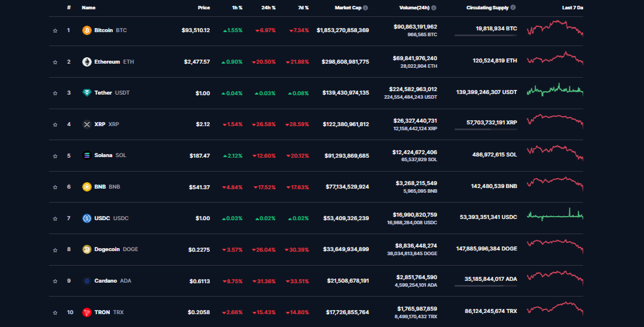Sort by the Name column header
Screen dimensions: 644x327
[89, 8]
